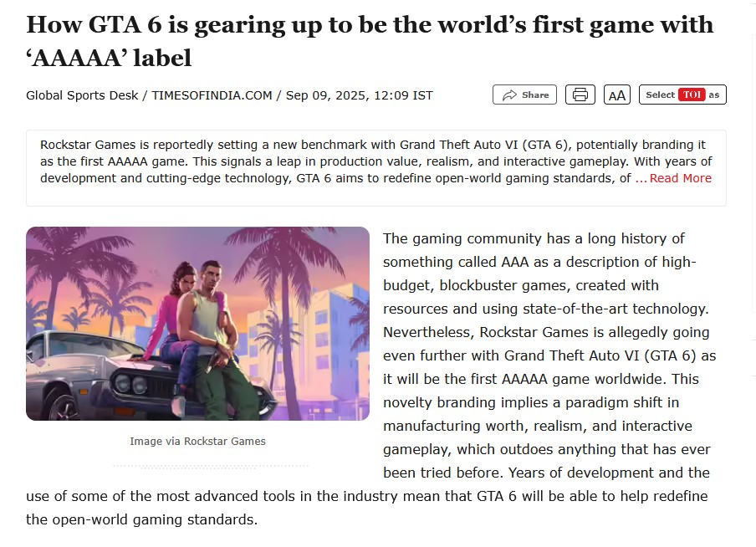Print the article using the printer icon
756x547 pixels.
580,95
